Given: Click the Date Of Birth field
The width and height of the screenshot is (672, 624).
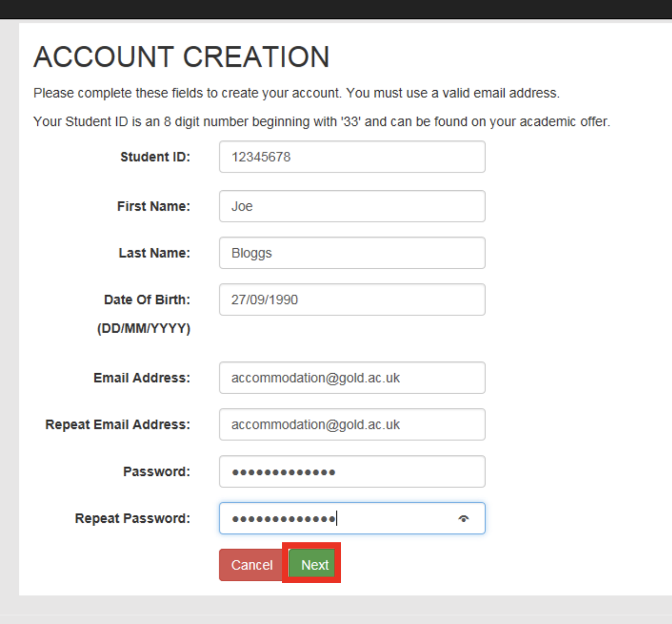Looking at the screenshot, I should [352, 299].
